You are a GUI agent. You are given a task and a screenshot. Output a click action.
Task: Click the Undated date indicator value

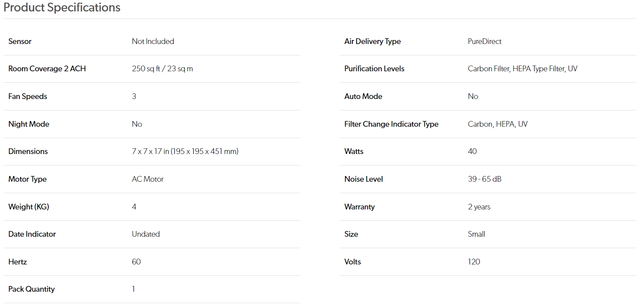[146, 234]
